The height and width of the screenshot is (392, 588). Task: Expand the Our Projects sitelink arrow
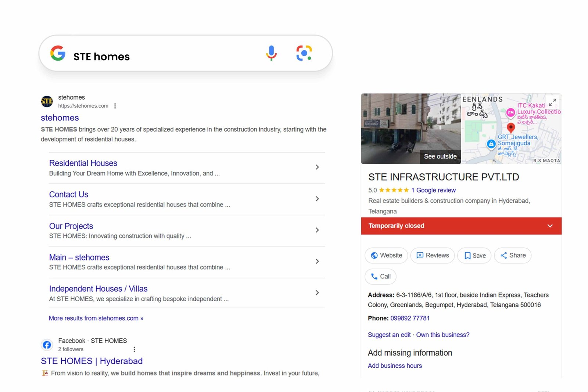tap(317, 230)
